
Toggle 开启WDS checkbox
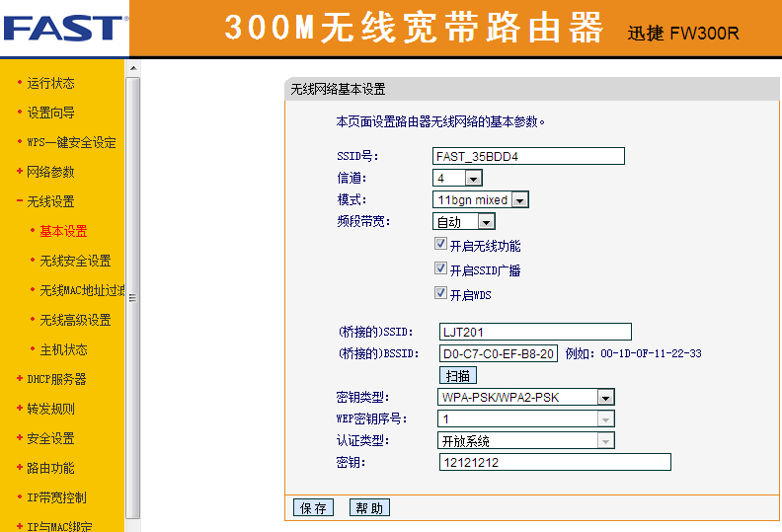click(x=440, y=293)
